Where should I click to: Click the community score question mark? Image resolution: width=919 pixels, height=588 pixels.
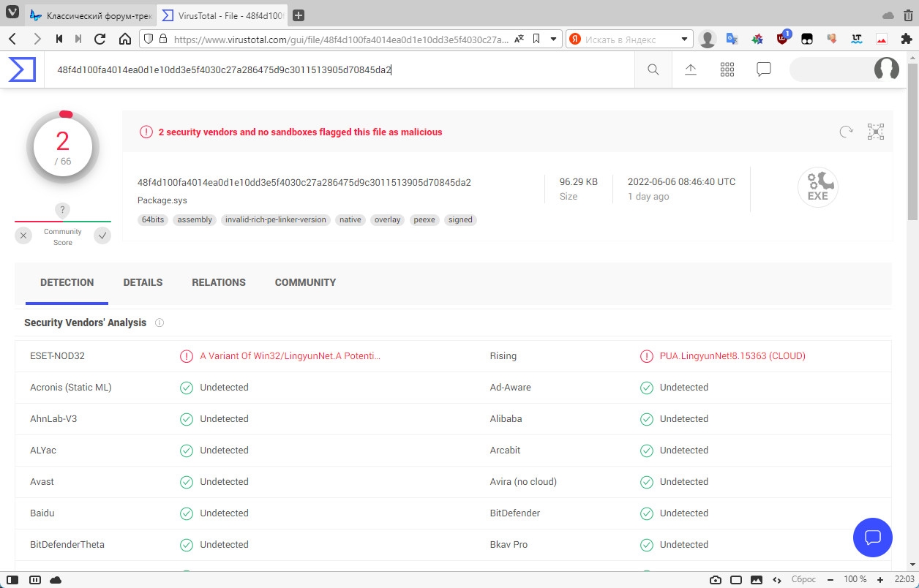[63, 210]
